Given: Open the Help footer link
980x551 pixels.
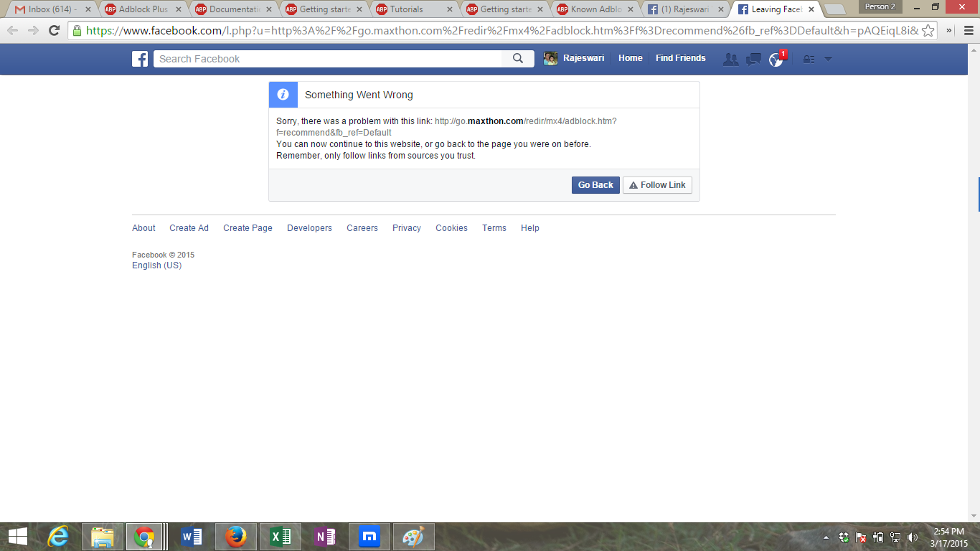Looking at the screenshot, I should [x=530, y=228].
